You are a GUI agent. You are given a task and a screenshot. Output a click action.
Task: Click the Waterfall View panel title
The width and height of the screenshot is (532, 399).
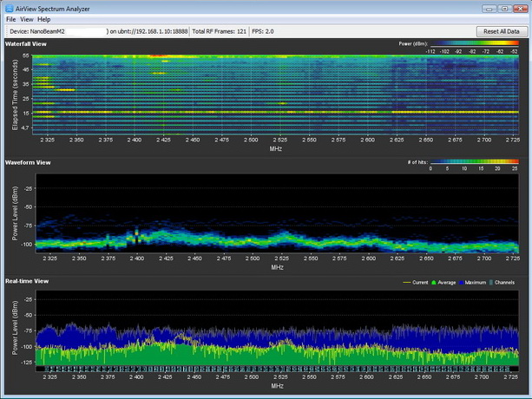(26, 43)
